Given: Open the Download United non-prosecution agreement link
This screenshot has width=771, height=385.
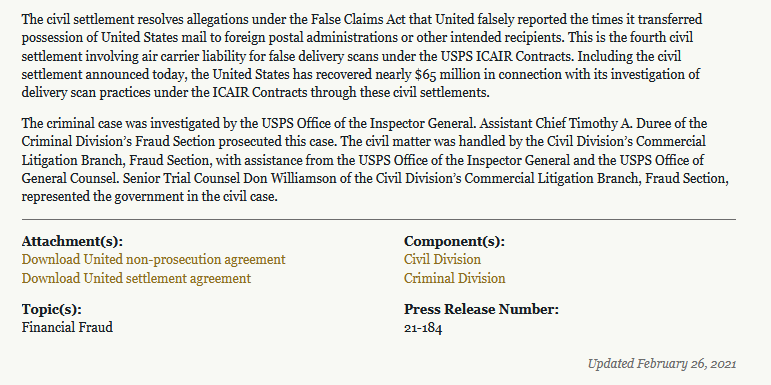Looking at the screenshot, I should (153, 259).
